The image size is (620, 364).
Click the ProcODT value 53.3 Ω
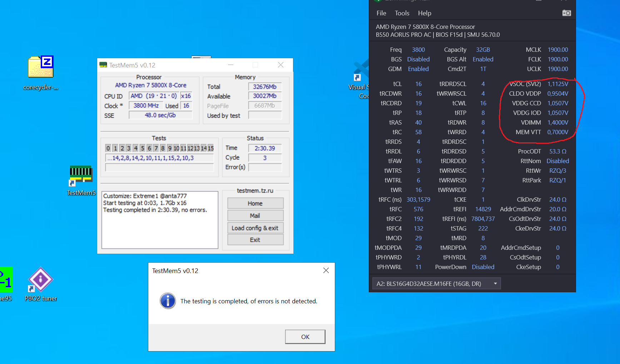click(x=558, y=151)
